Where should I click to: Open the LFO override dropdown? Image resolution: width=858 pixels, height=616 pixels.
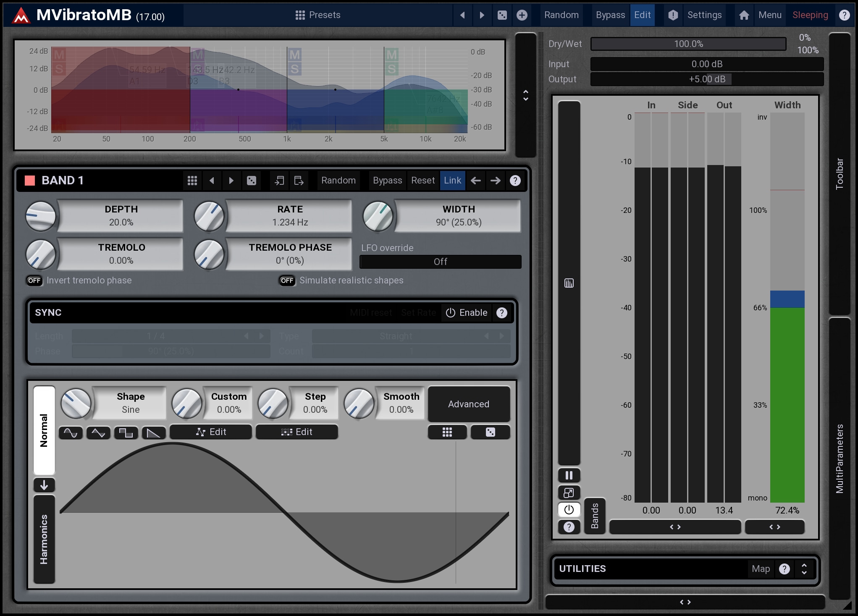click(x=440, y=262)
